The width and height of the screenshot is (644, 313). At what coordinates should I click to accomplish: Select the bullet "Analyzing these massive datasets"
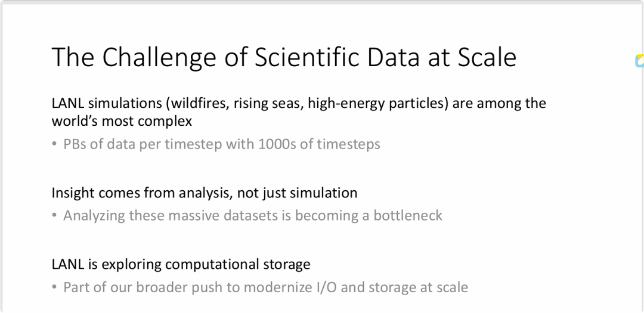click(252, 215)
